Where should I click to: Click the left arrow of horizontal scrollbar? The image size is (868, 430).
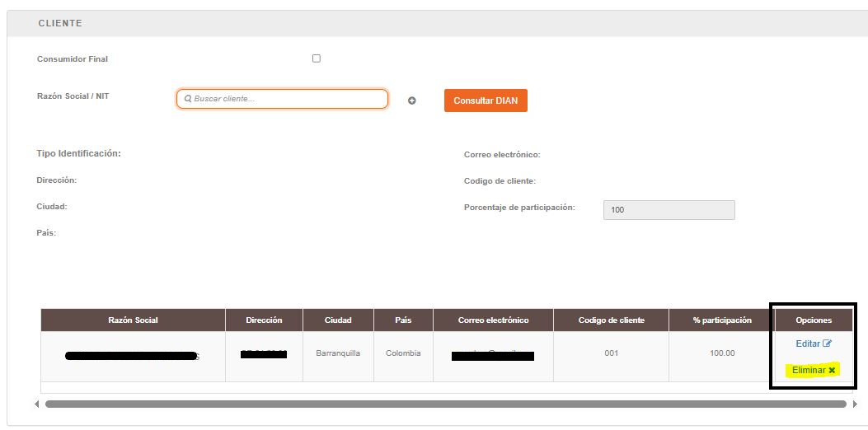pyautogui.click(x=36, y=404)
